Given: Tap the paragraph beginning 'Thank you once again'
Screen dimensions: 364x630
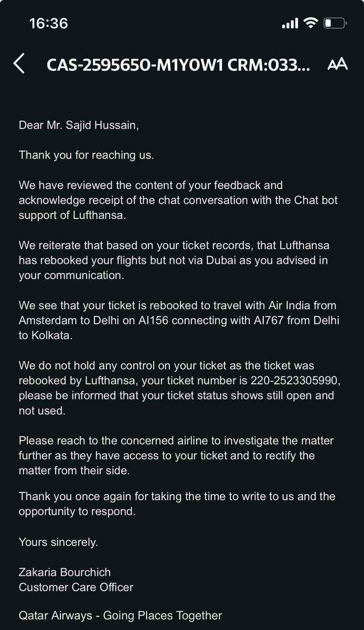Looking at the screenshot, I should 177,503.
